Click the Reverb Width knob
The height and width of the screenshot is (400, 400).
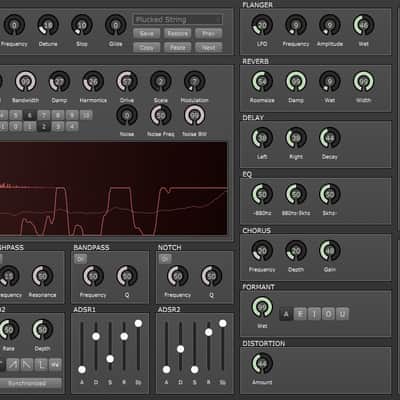pos(364,81)
